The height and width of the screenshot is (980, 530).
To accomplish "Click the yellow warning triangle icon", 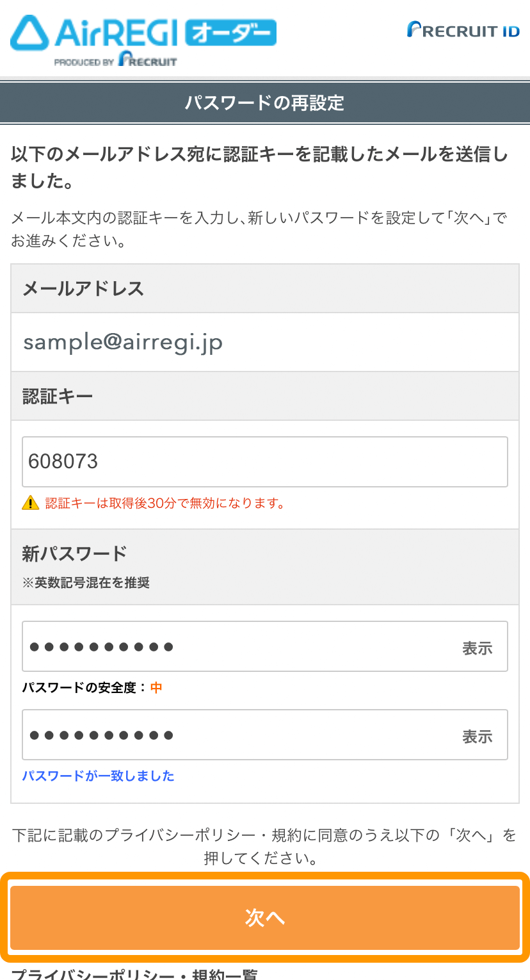I will pos(30,503).
